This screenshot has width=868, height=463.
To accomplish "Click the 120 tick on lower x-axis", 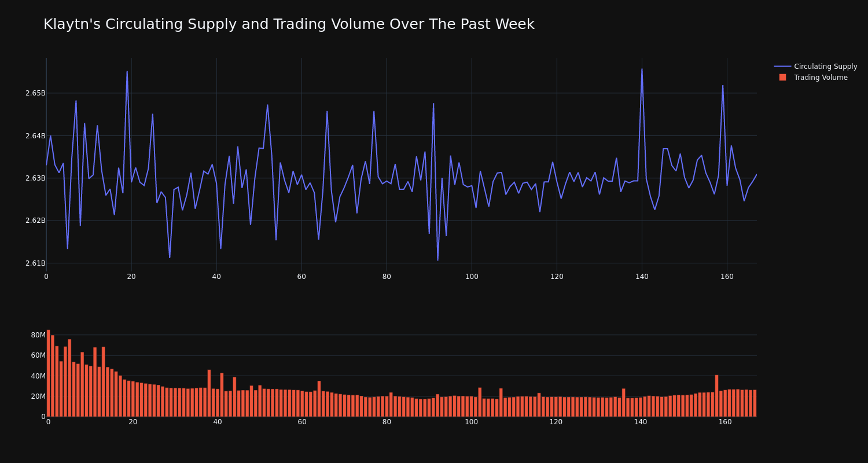I will click(557, 422).
